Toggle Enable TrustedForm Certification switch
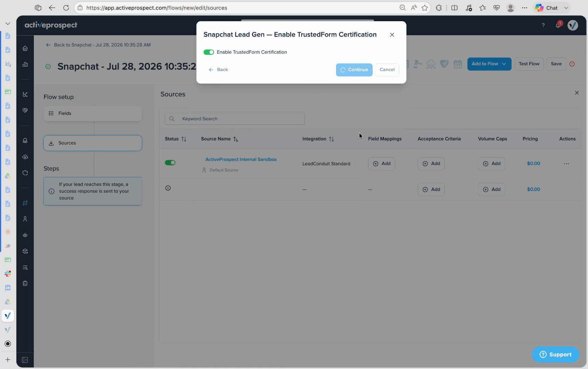 point(209,52)
